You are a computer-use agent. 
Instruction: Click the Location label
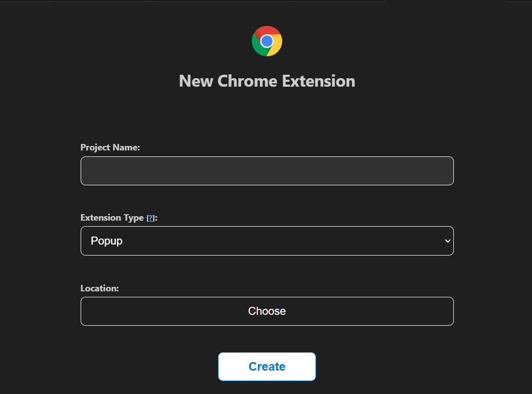coord(100,288)
